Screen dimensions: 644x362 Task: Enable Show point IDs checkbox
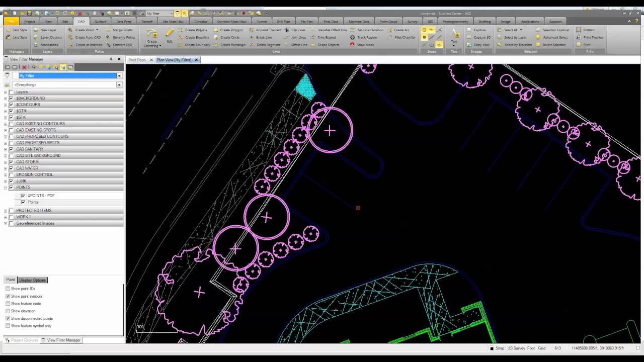pyautogui.click(x=8, y=289)
